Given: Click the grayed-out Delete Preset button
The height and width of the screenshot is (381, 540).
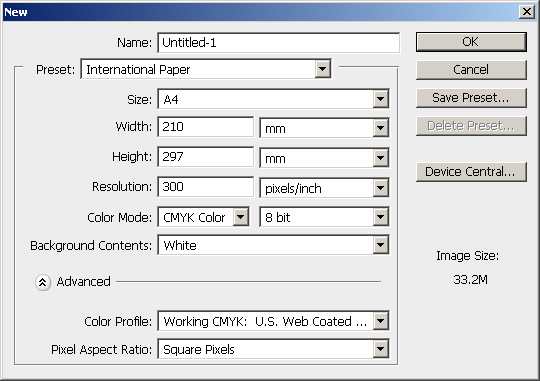Looking at the screenshot, I should (x=471, y=126).
